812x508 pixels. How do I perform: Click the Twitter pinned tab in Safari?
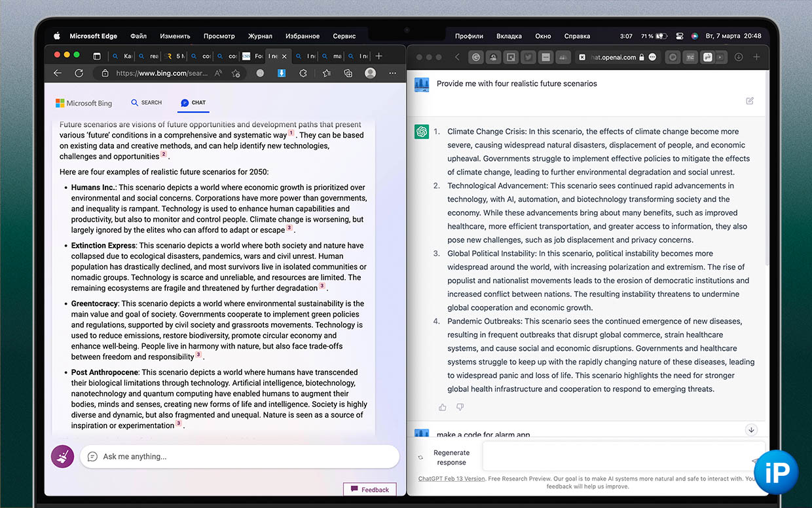528,57
